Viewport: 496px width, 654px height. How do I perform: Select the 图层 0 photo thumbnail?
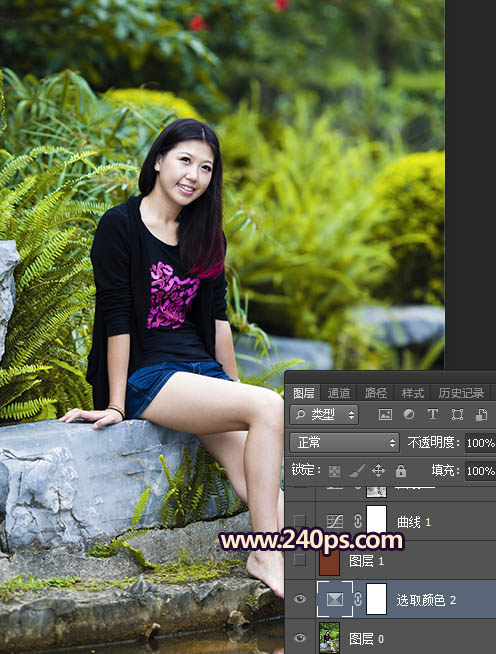(x=329, y=638)
